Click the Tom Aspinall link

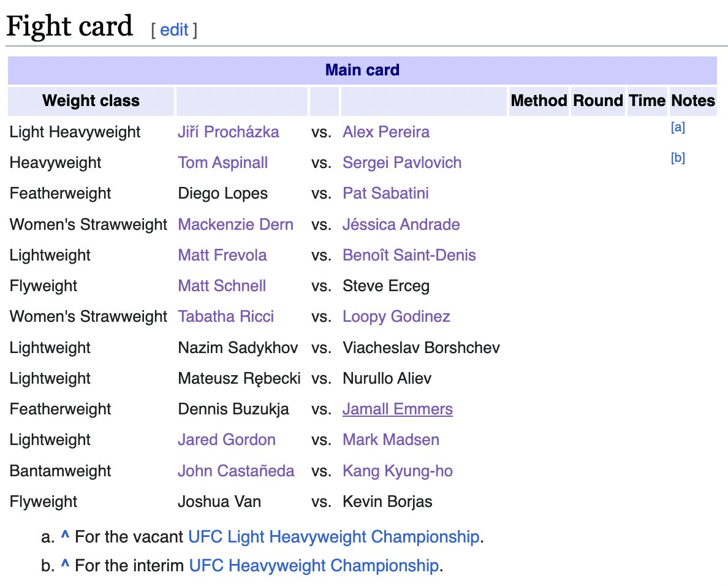(222, 162)
